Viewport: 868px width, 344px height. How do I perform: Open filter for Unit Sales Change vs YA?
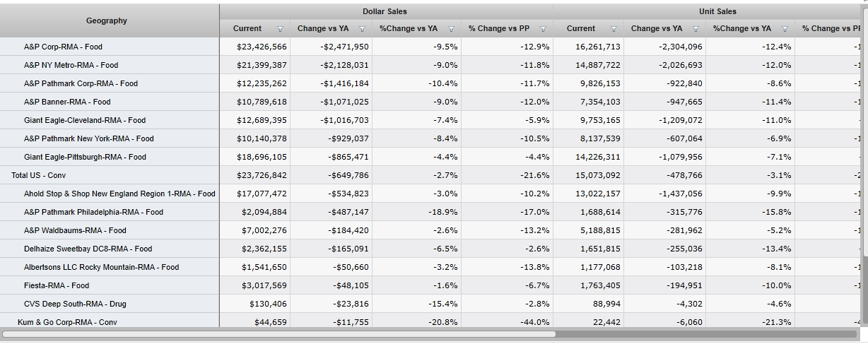pos(696,29)
